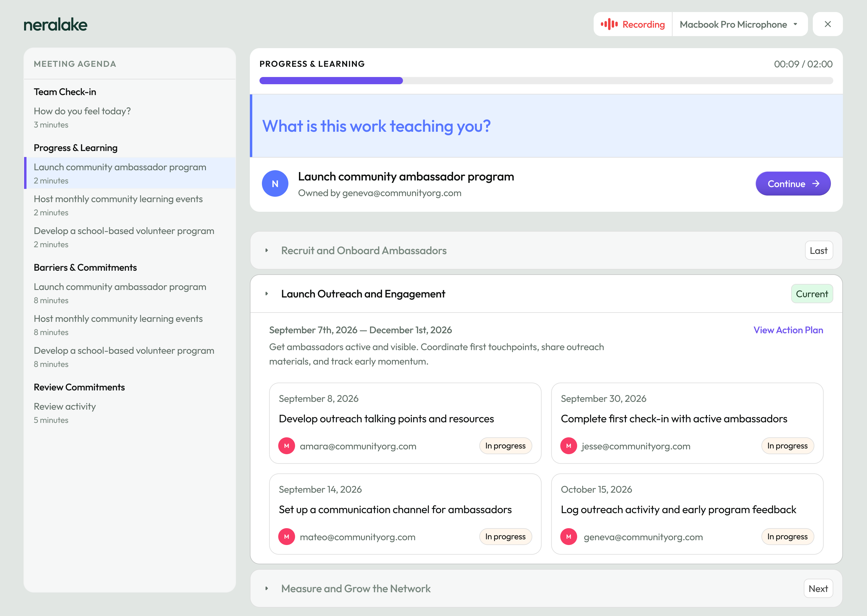Close the meeting with X icon
Viewport: 867px width, 616px height.
[828, 24]
